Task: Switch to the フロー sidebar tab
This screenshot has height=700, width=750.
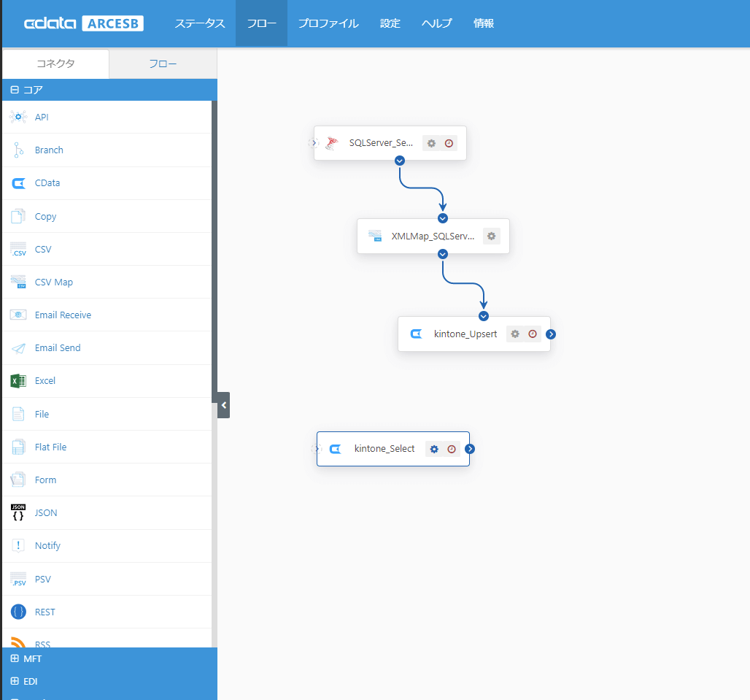Action: pyautogui.click(x=163, y=64)
